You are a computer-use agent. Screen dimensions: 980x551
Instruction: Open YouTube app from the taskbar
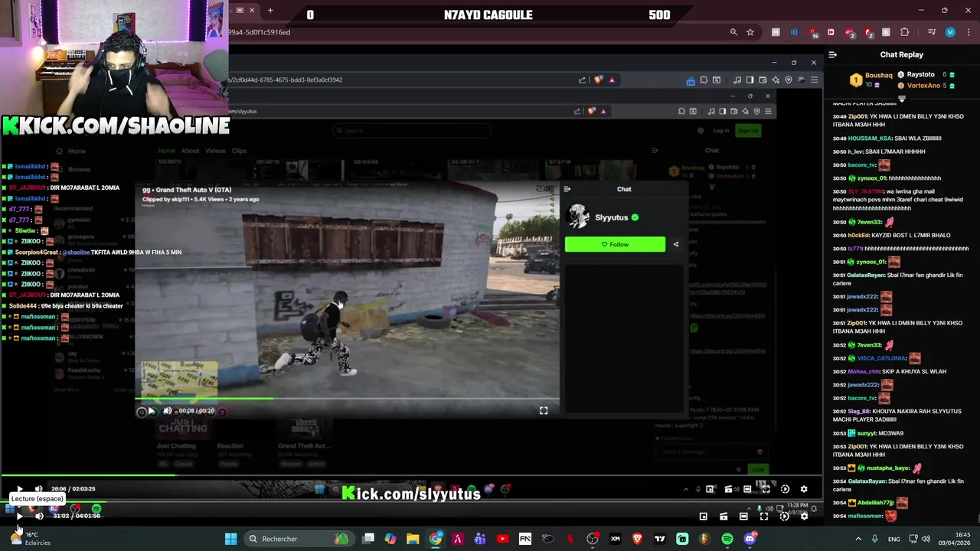[x=502, y=539]
